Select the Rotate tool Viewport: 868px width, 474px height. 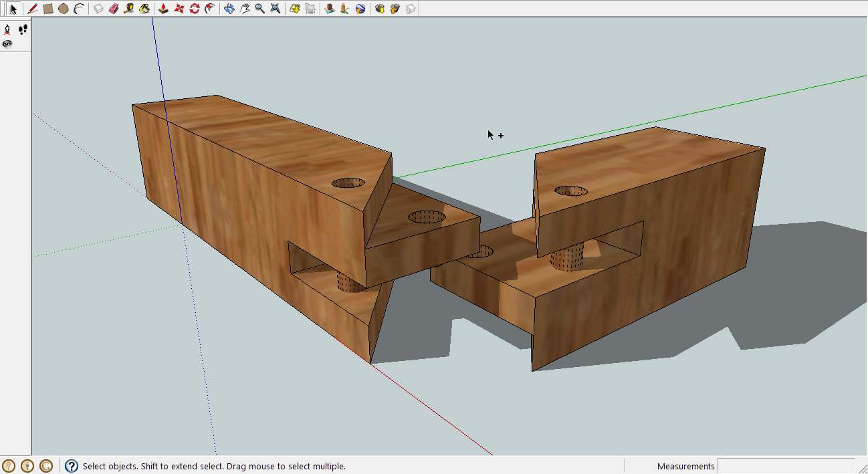194,9
